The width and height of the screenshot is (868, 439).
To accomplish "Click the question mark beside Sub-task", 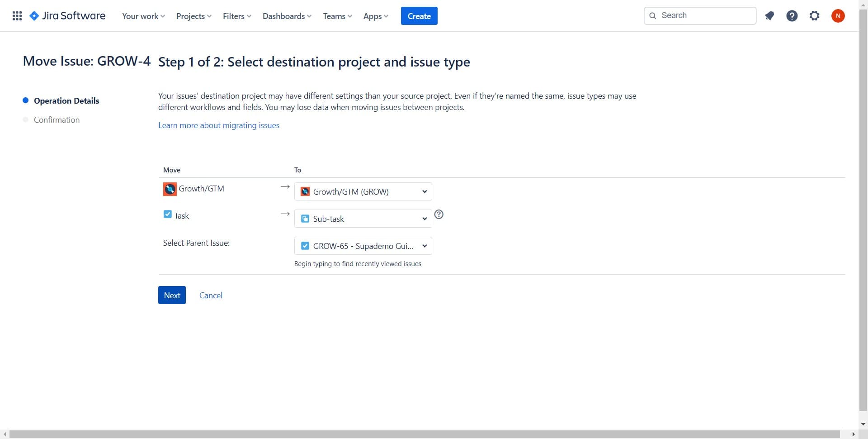I will pyautogui.click(x=439, y=215).
